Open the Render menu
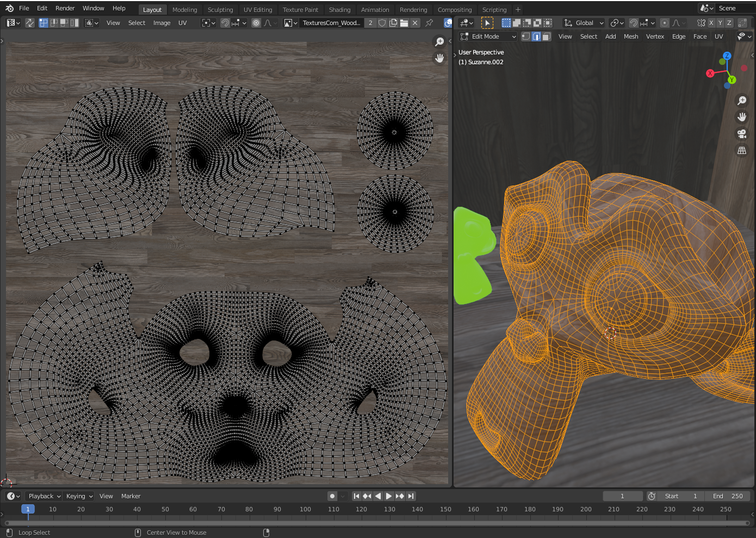This screenshot has width=756, height=538. click(65, 8)
